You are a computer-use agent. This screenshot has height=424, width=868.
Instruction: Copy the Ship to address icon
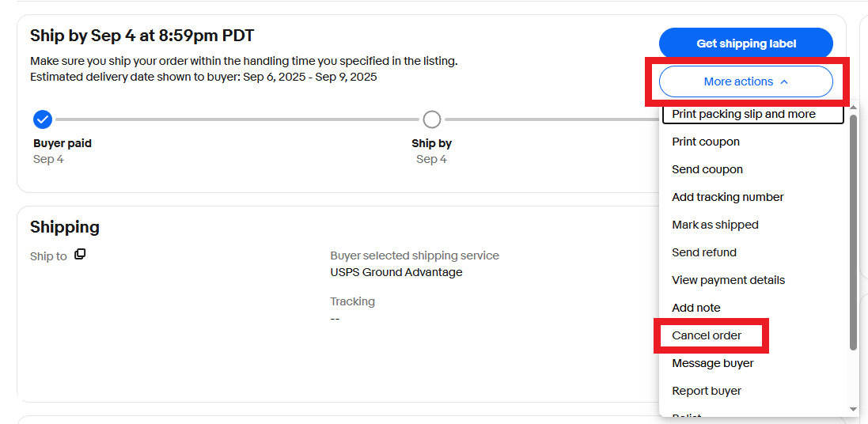(80, 255)
